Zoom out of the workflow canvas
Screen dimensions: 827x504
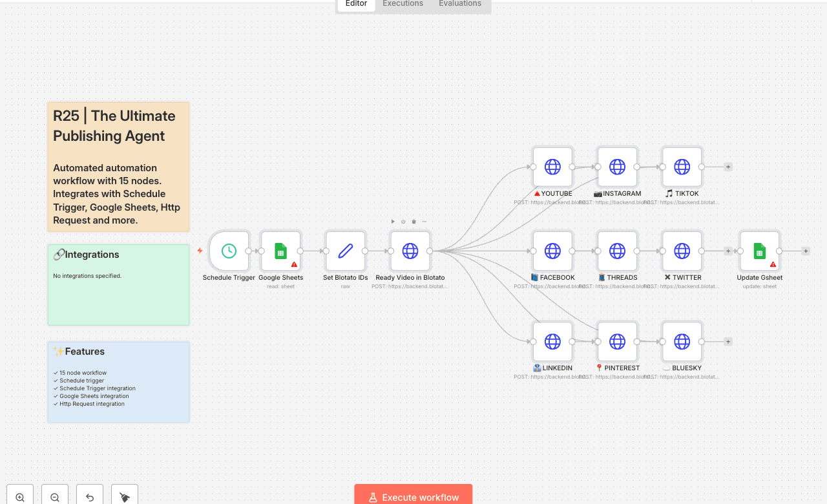(55, 497)
